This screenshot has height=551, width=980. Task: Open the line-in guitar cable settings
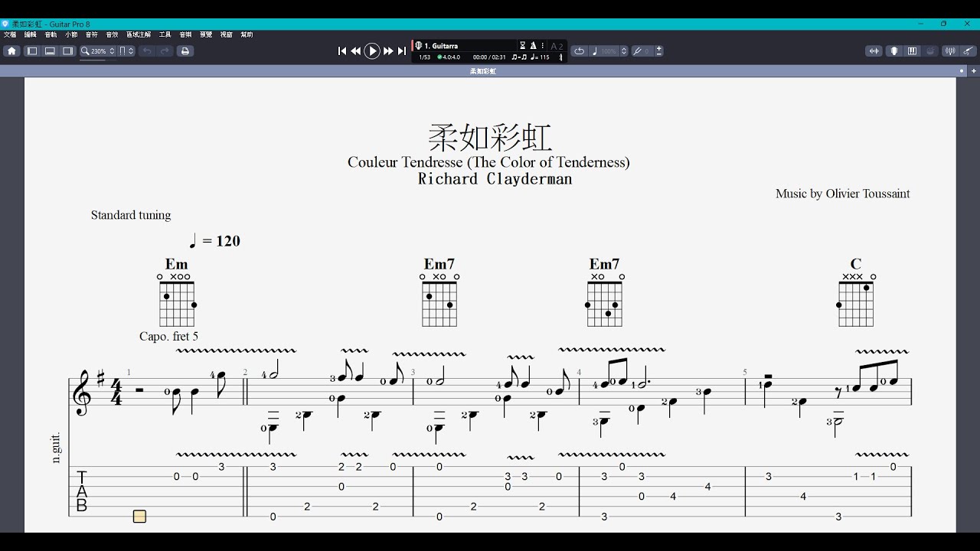tap(969, 51)
